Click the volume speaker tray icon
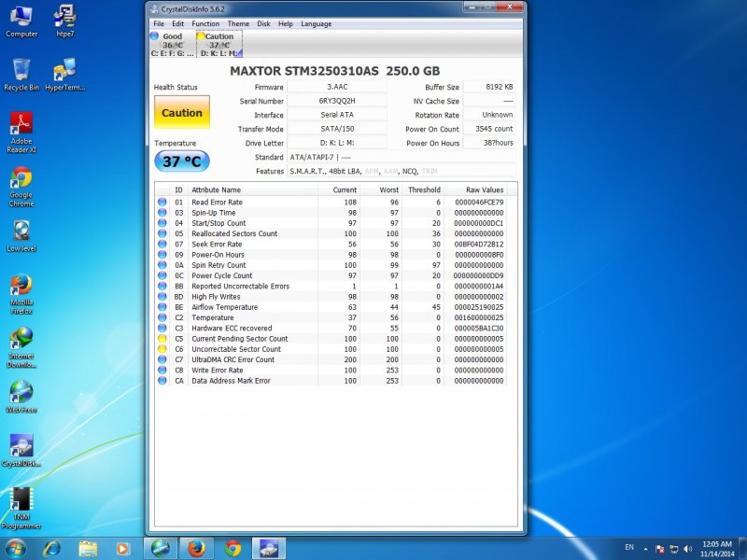 688,549
